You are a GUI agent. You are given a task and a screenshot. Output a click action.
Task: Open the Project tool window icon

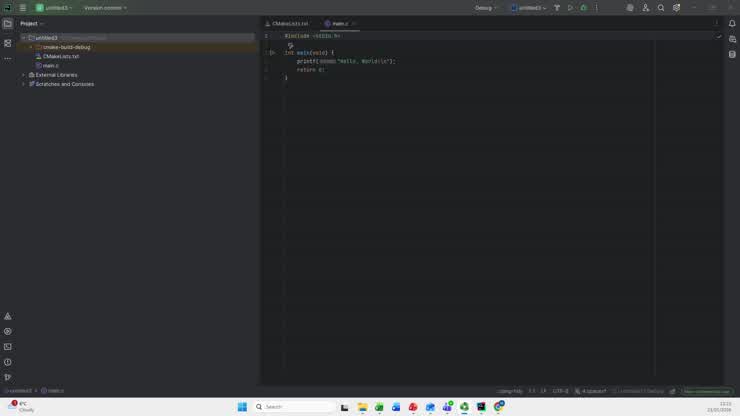8,24
